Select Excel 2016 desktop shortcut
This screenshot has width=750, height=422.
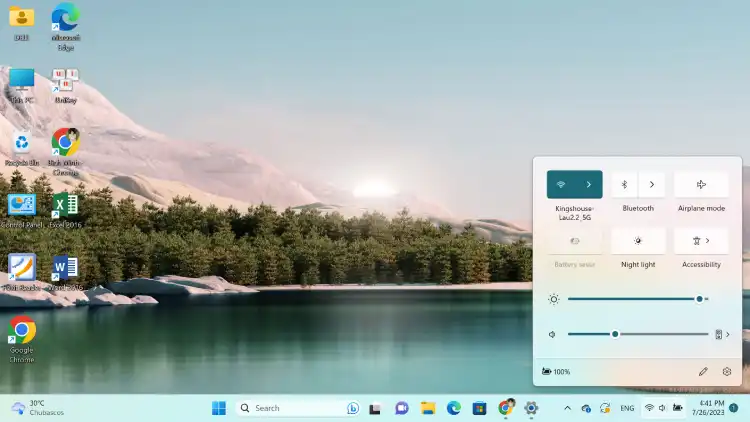(66, 211)
